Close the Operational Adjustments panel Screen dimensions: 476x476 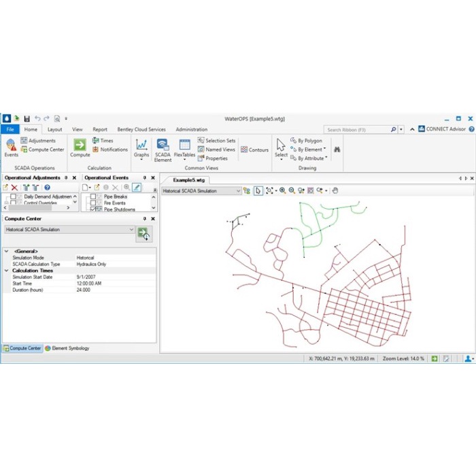74,178
